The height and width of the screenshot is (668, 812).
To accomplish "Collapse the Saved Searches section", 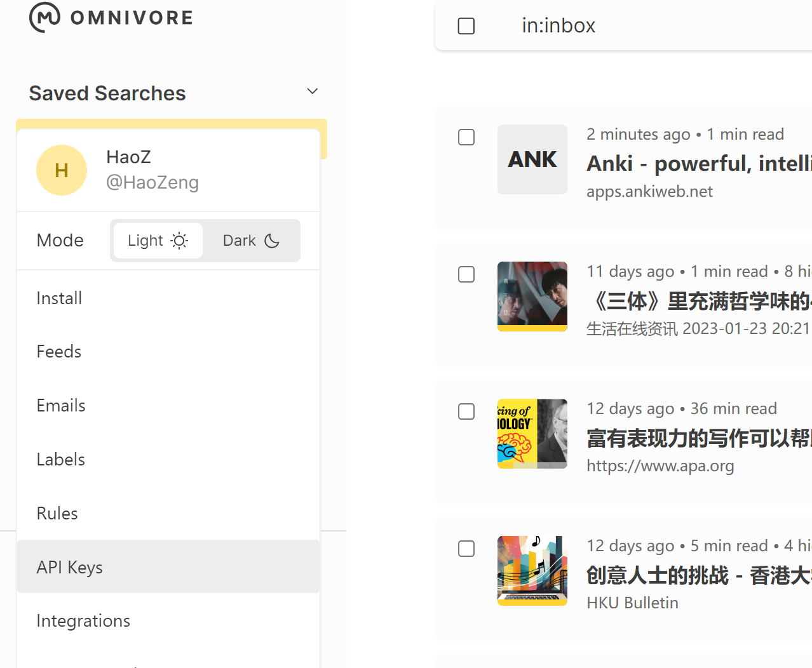I will [312, 91].
